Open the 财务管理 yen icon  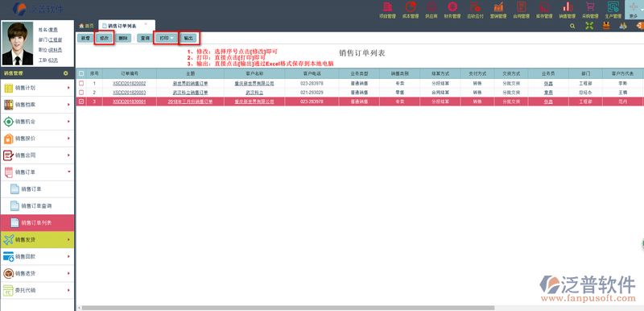452,7
